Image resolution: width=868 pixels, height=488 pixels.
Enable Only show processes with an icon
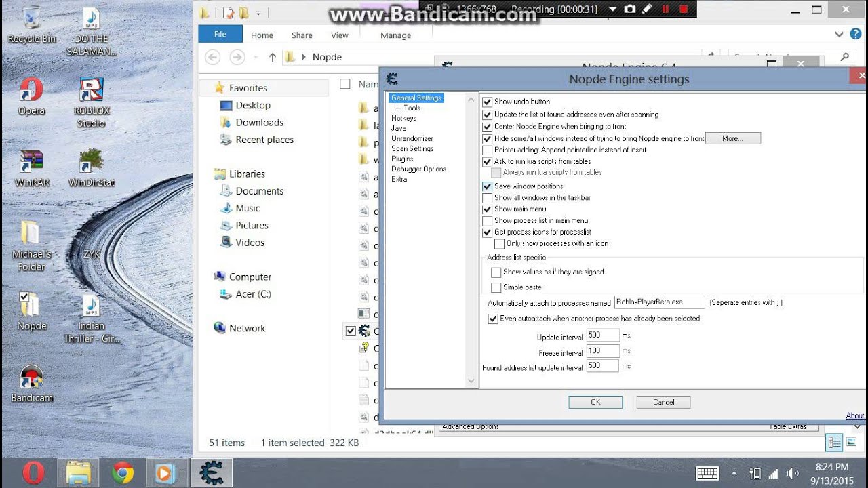pyautogui.click(x=499, y=243)
